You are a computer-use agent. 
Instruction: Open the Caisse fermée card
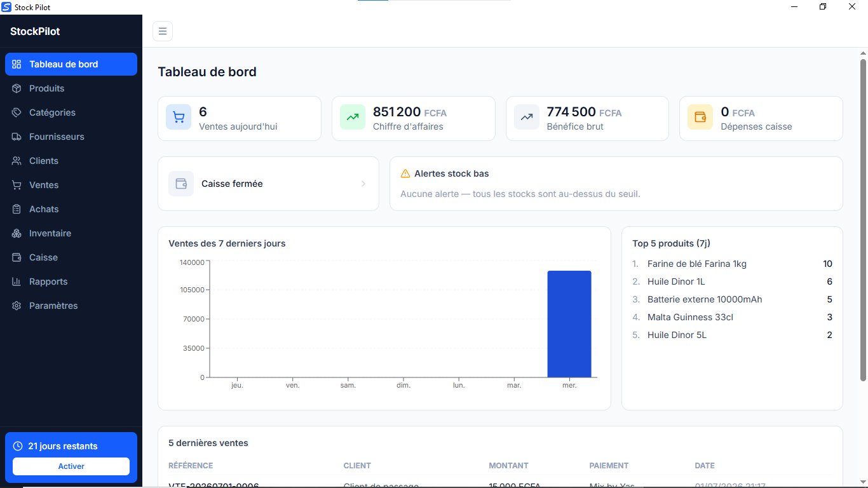pyautogui.click(x=268, y=184)
